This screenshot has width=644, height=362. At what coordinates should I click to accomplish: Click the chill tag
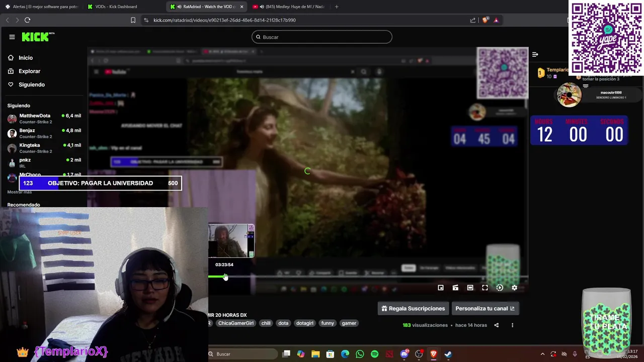[266, 323]
